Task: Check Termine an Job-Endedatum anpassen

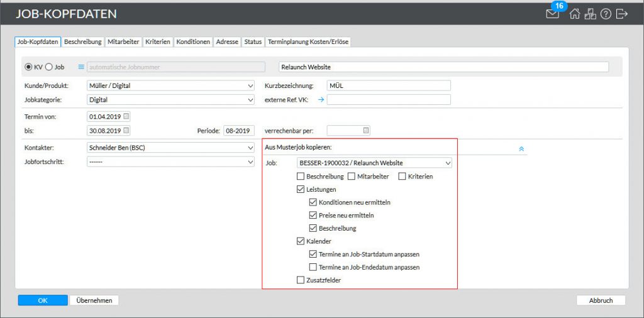Action: pos(313,267)
